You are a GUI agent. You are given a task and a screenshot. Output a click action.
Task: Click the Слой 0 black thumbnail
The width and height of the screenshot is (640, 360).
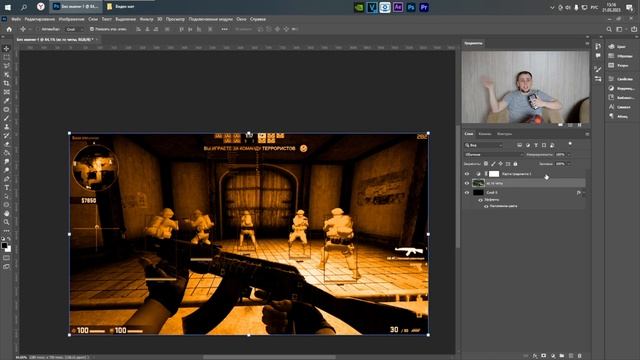pos(478,193)
